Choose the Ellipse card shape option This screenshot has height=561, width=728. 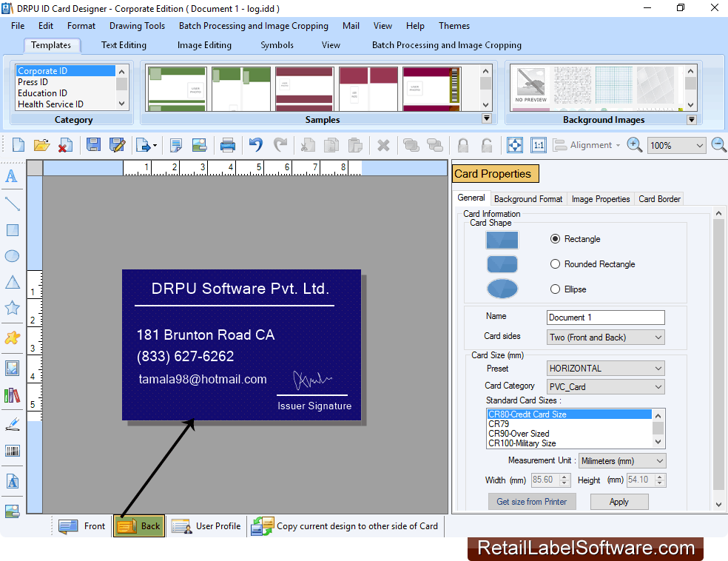click(554, 289)
